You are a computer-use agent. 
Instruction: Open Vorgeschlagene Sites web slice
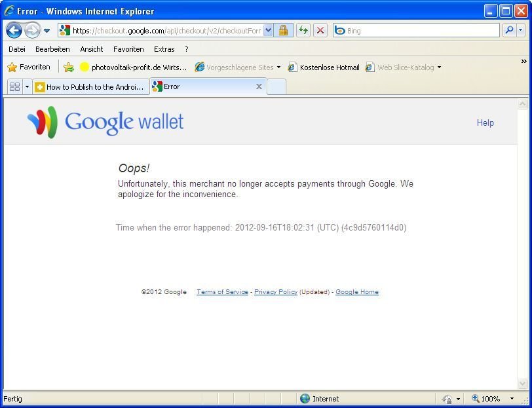[237, 67]
